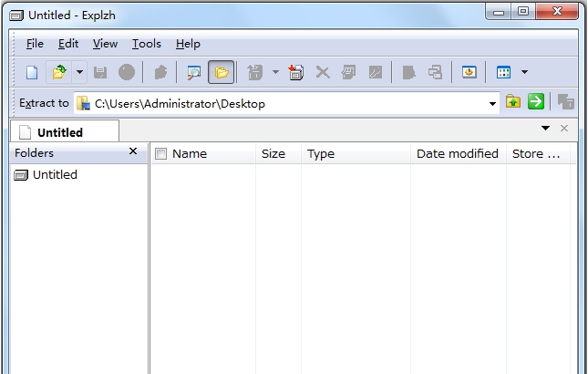
Task: Click the browse folder up-arrow icon
Action: pos(513,101)
